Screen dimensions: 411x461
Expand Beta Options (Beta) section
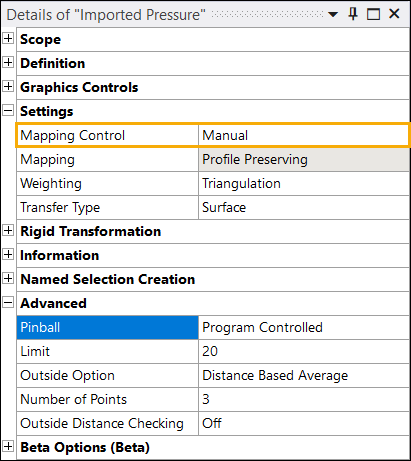pyautogui.click(x=8, y=446)
